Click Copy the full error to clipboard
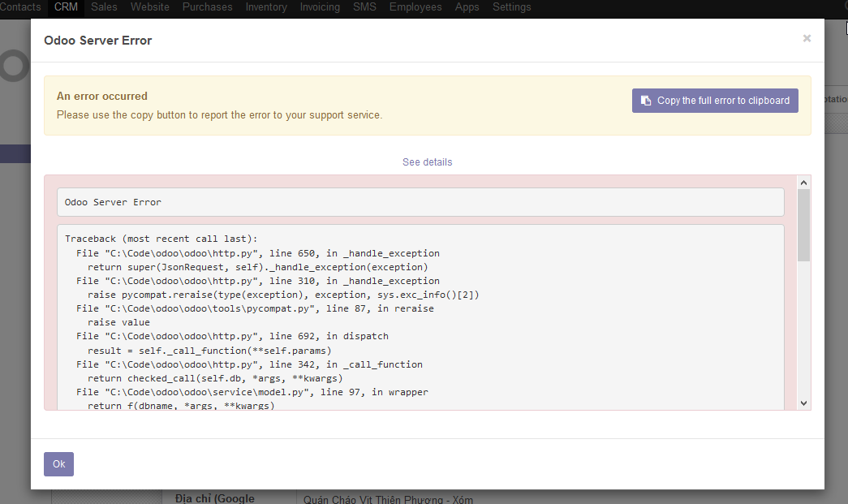 tap(715, 101)
